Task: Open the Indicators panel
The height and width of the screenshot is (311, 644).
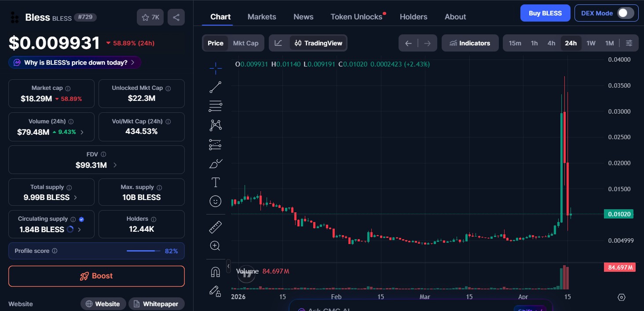Action: point(470,43)
